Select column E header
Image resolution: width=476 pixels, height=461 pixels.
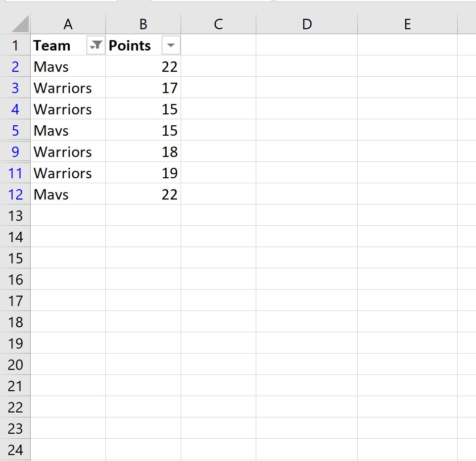[x=407, y=24]
